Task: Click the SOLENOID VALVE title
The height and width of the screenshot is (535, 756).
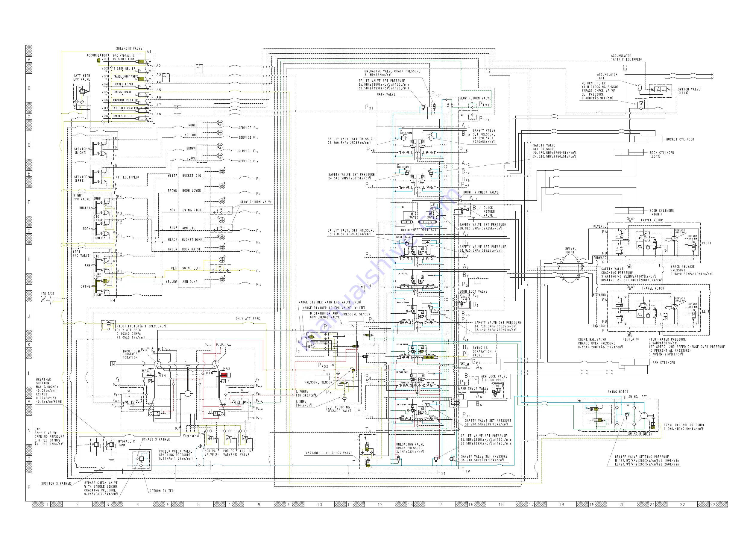Action: coord(129,49)
